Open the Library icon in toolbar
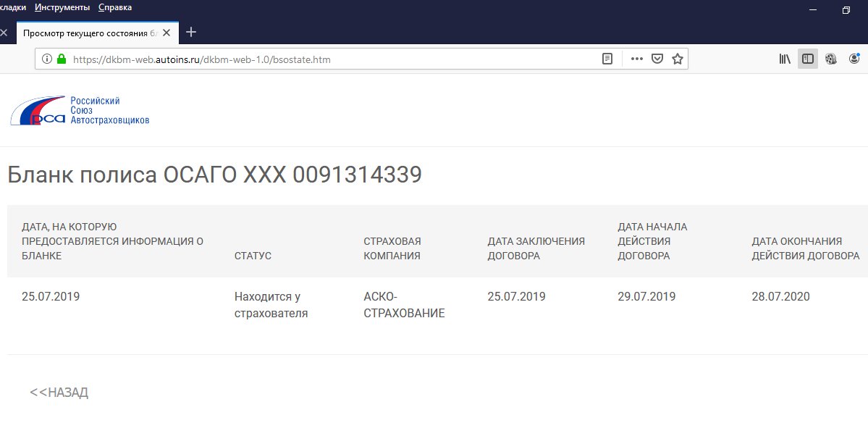This screenshot has width=868, height=423. [785, 59]
